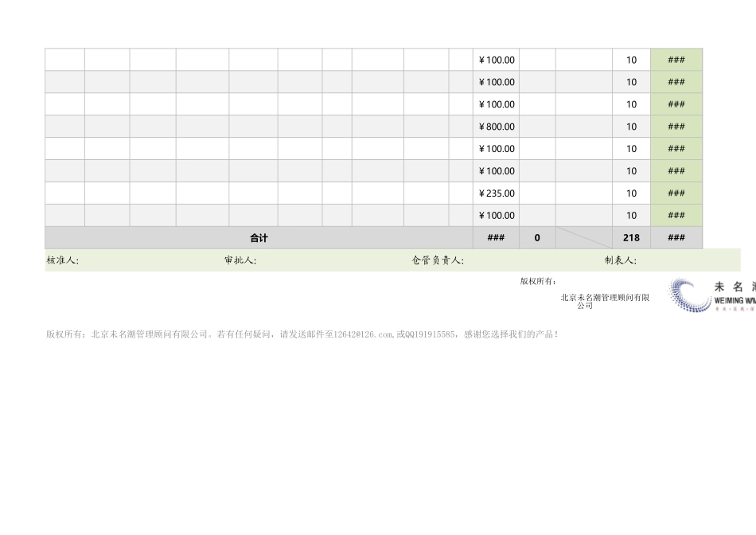This screenshot has width=756, height=535.
Task: Select the 北京未名潮管理顾问有限公司 text box
Action: click(x=605, y=301)
